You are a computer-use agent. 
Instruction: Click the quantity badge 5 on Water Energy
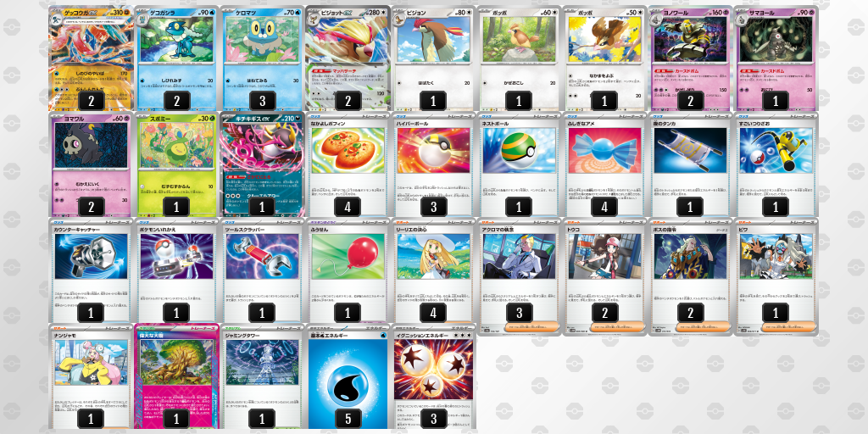348,419
